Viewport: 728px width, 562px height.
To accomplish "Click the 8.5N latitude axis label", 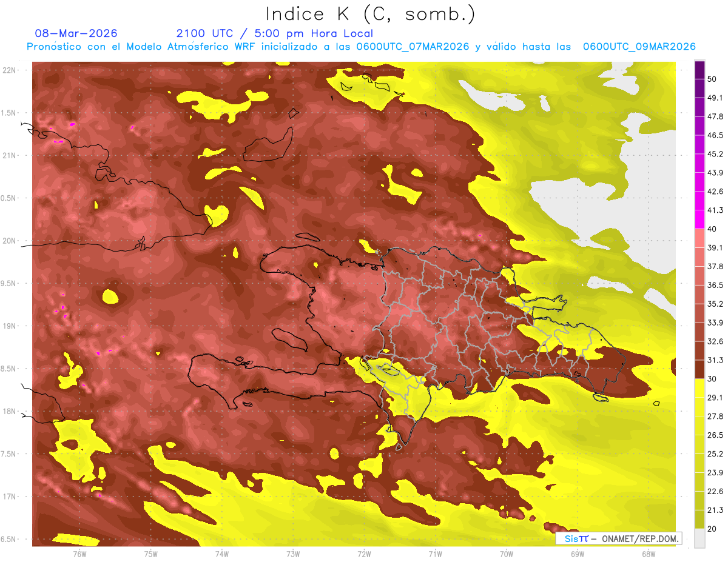I will pos(9,369).
